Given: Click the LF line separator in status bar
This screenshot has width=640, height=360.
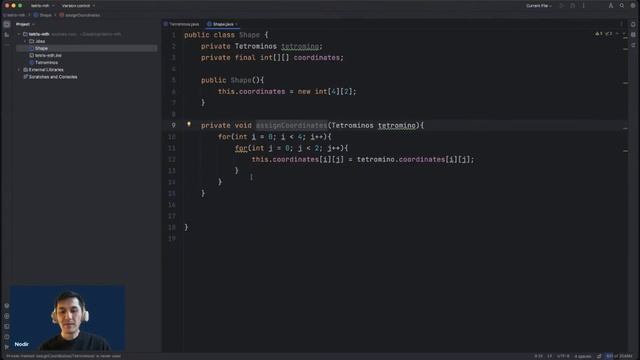Looking at the screenshot, I should [549, 356].
